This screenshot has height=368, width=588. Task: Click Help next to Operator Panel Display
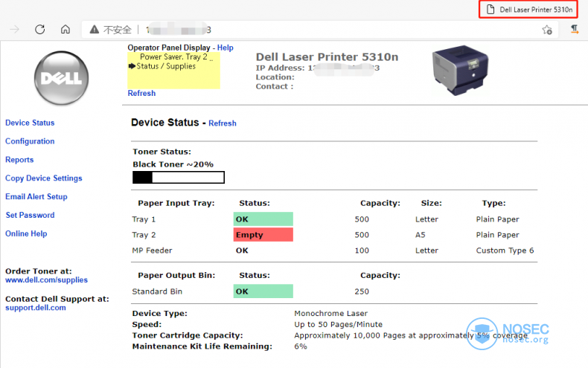click(x=226, y=48)
